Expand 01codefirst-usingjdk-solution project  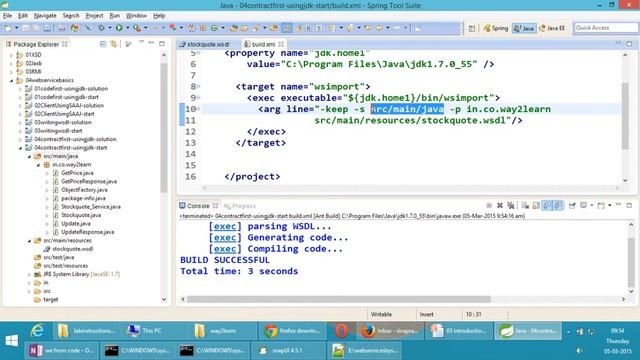20,89
